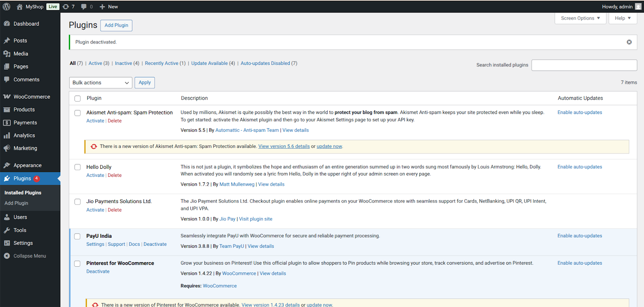Activate the Jio Payments Solutions plugin

(x=95, y=210)
